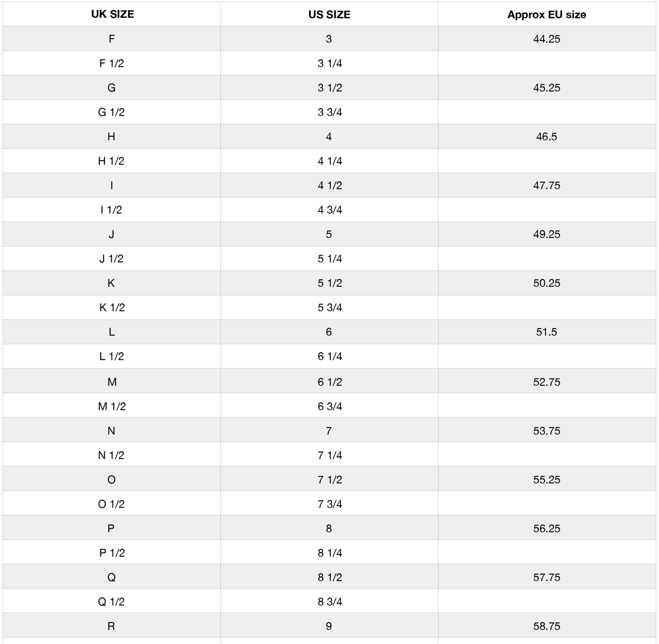Click the US size 5 1/2 cell
The image size is (659, 644).
[329, 283]
